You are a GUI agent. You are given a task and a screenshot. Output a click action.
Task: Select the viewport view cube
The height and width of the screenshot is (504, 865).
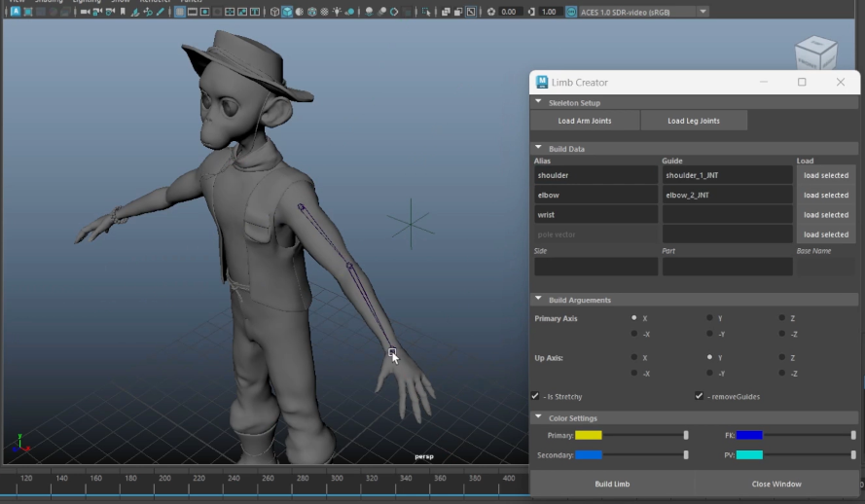click(816, 54)
